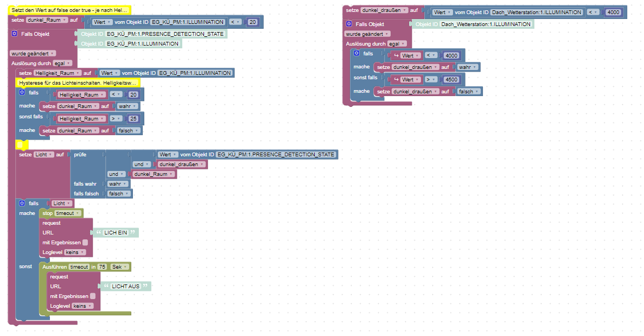Edit the timeout value 75
This screenshot has width=644, height=336.
(x=102, y=267)
